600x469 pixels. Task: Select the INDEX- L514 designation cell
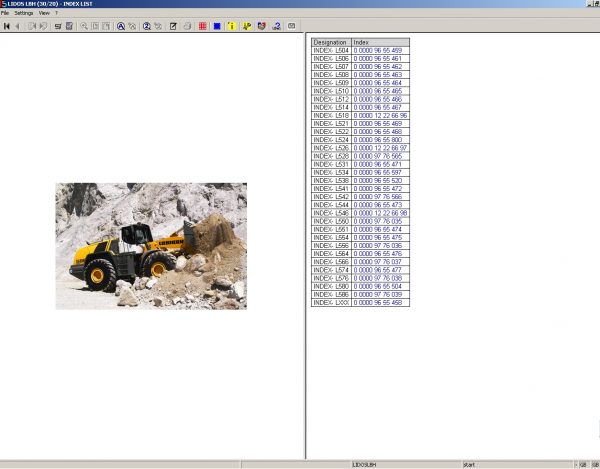coord(331,107)
